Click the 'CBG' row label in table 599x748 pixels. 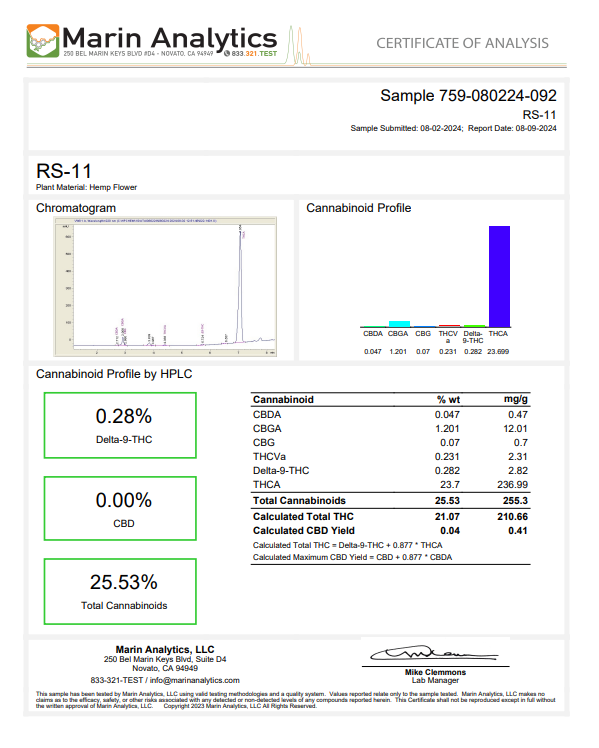click(264, 443)
